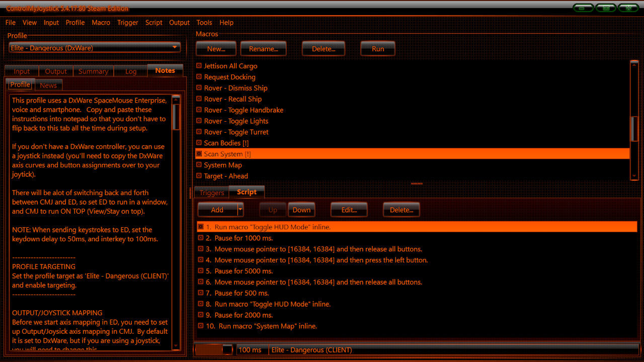
Task: Switch to the Triggers tab
Action: pyautogui.click(x=211, y=192)
